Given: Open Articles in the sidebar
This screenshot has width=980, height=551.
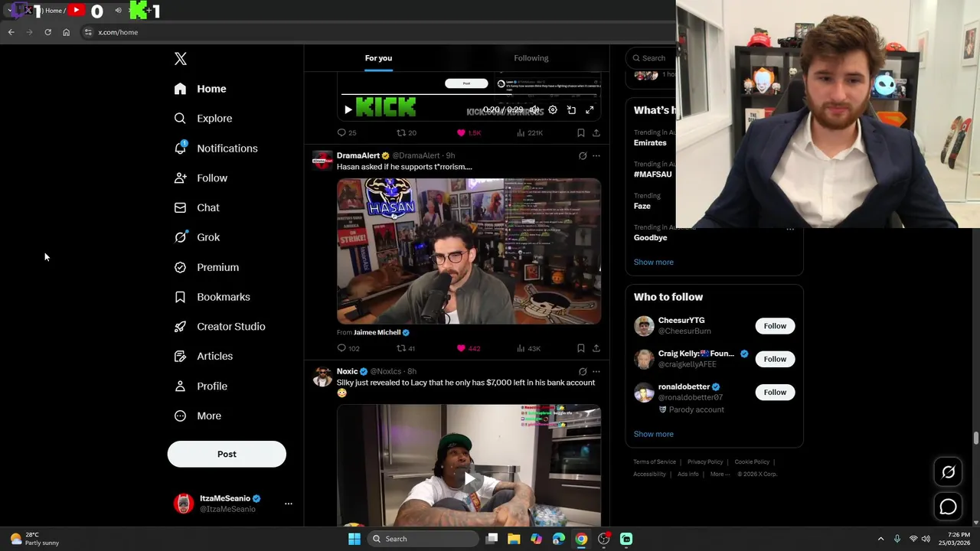Looking at the screenshot, I should click(x=204, y=357).
